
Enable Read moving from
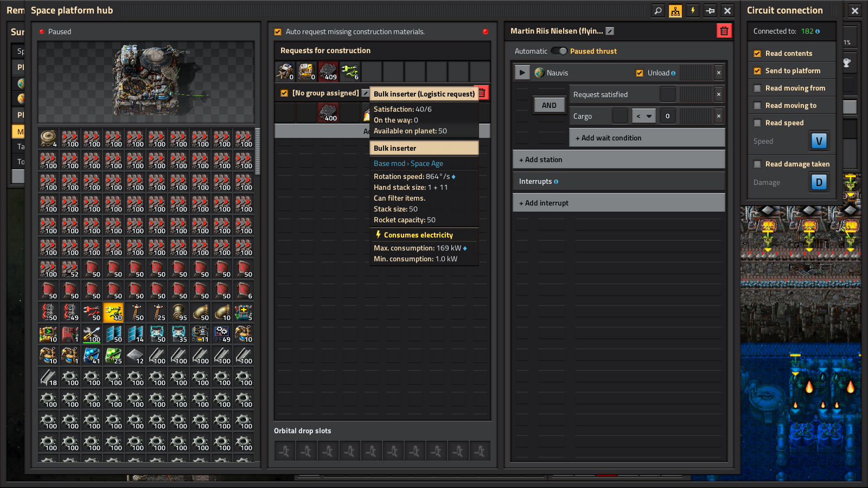tap(757, 88)
